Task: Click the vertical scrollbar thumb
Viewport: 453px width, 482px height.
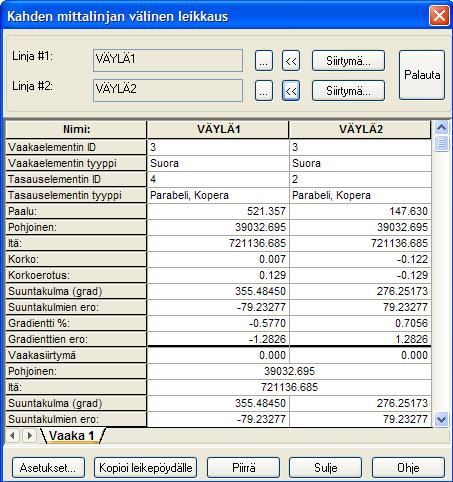Action: point(442,144)
